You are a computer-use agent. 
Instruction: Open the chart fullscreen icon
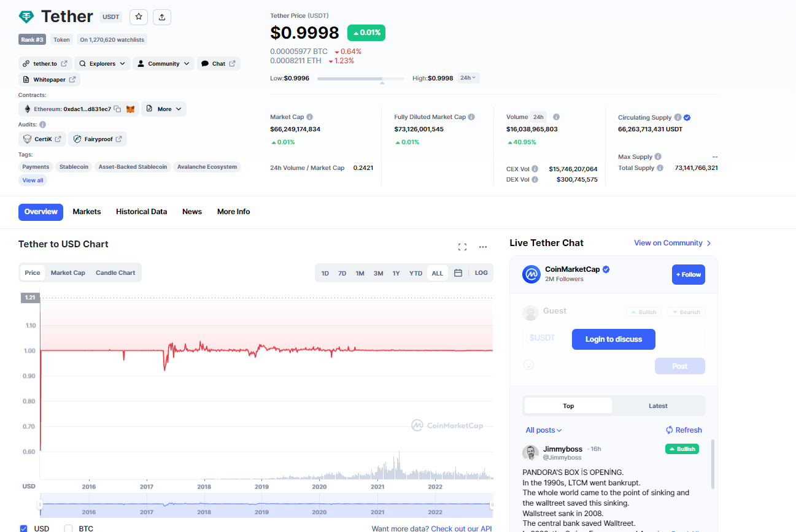(462, 247)
